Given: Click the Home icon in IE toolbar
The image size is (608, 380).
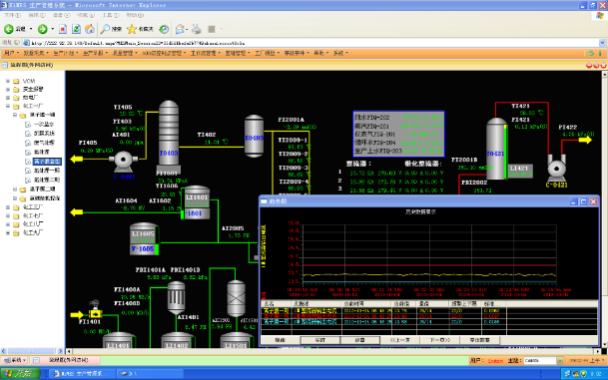Looking at the screenshot, I should pyautogui.click(x=90, y=29).
